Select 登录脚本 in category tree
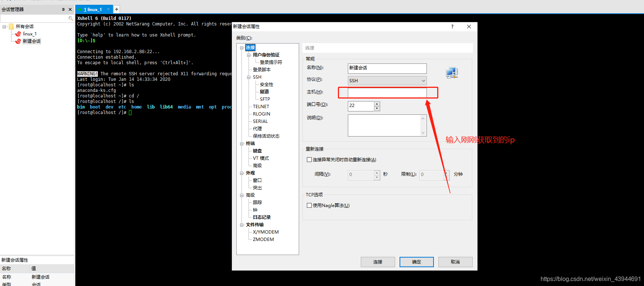 coord(262,70)
